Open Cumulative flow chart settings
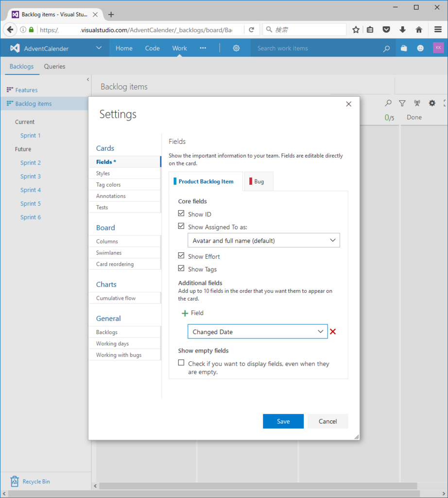The width and height of the screenshot is (448, 498). 125,298
